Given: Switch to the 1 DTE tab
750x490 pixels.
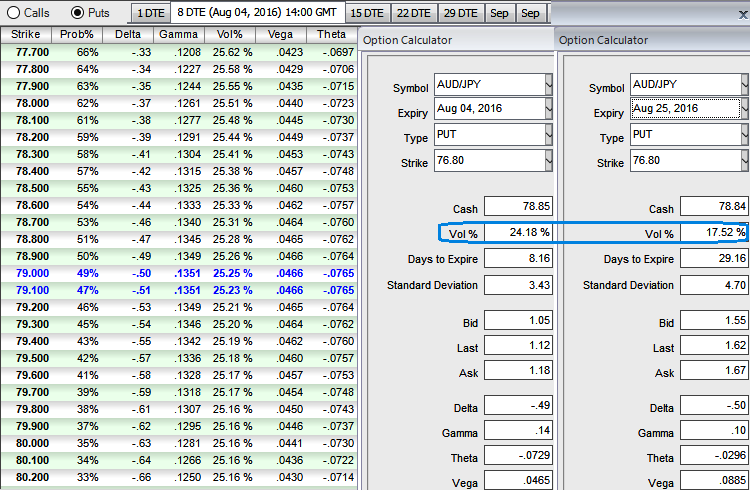Looking at the screenshot, I should click(149, 14).
